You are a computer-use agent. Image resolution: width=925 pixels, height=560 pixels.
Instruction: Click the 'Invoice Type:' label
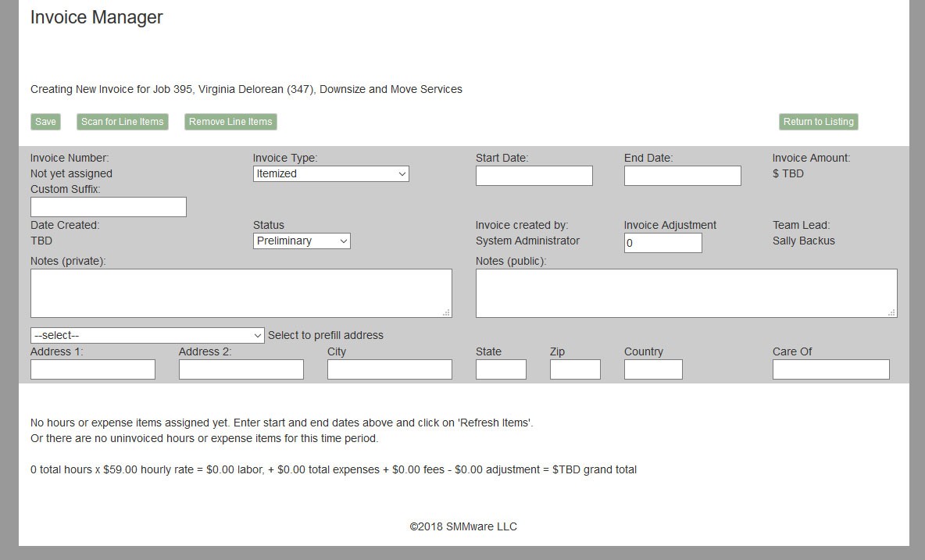(x=285, y=158)
